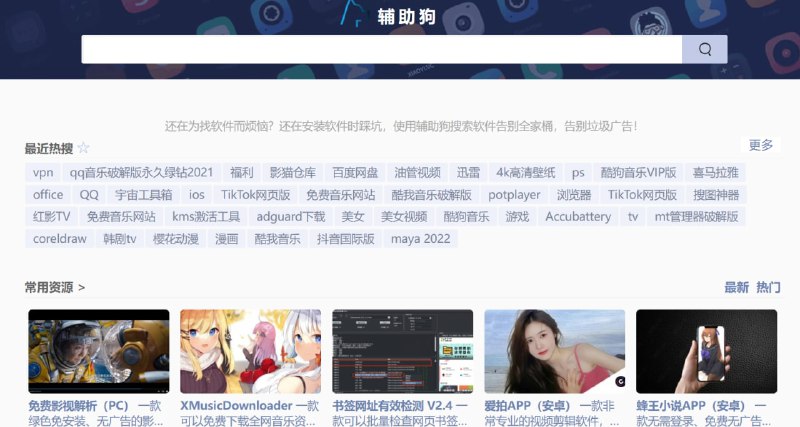Viewport: 800px width, 427px height.
Task: Select the 酷狗音乐 tag
Action: click(466, 216)
